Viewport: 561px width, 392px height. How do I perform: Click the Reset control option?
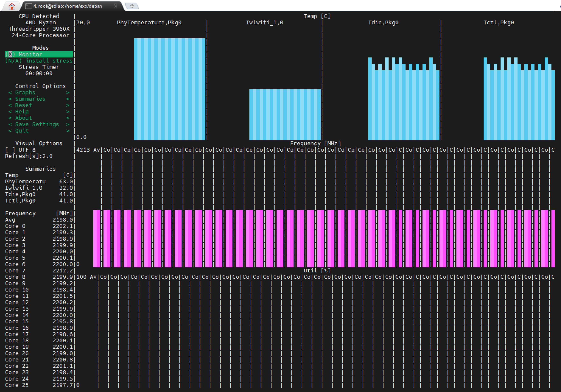[39, 105]
